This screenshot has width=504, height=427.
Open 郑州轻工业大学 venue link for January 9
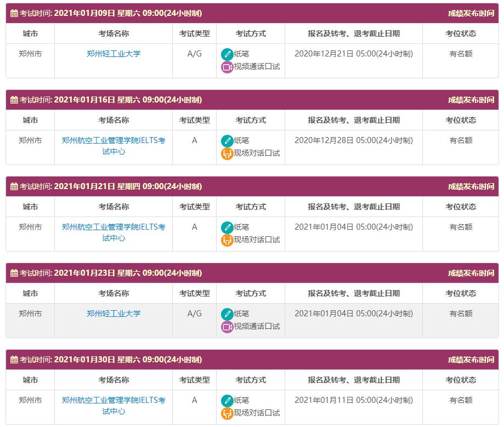114,54
